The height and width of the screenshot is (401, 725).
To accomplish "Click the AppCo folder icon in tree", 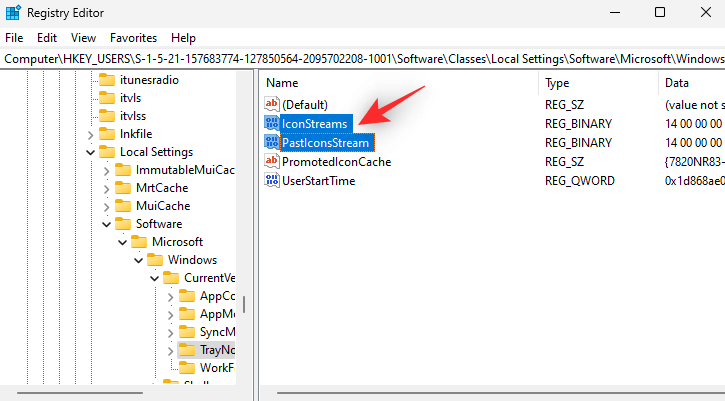I will pos(187,296).
